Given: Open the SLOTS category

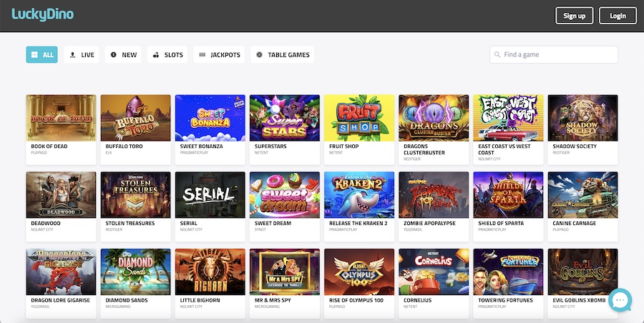Looking at the screenshot, I should [x=167, y=54].
